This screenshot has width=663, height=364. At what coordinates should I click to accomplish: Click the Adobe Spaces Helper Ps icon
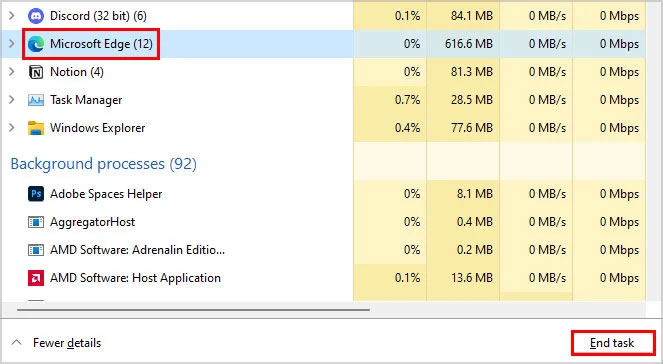click(36, 194)
